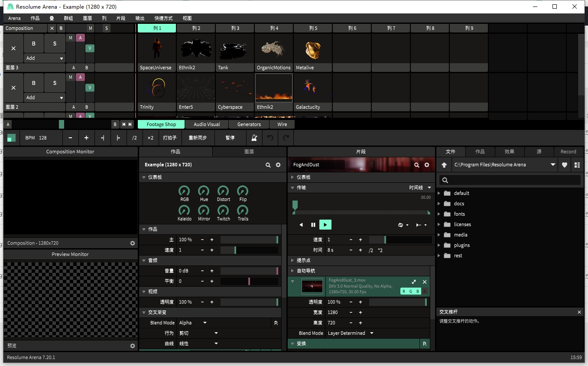Play clip backwards in transport
This screenshot has height=366, width=588.
point(301,225)
